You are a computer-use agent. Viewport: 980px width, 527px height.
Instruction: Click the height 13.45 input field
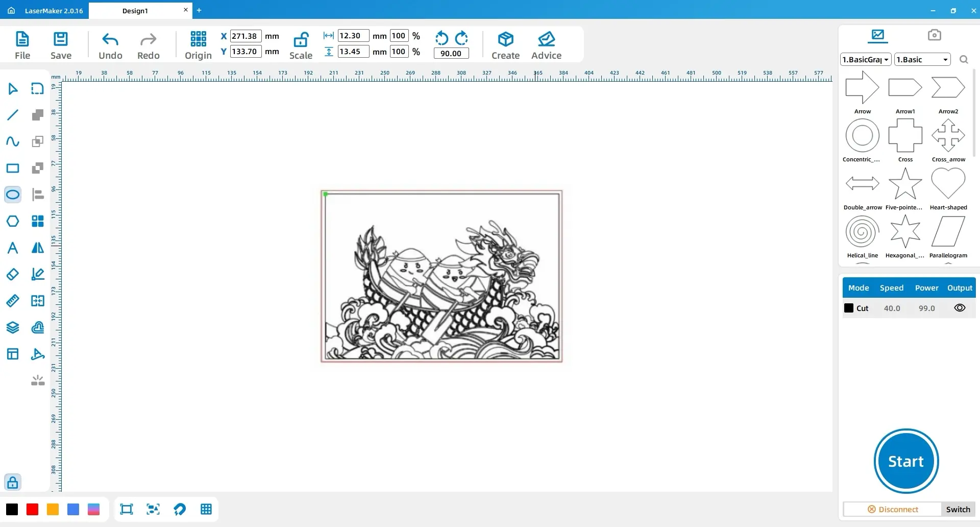[353, 51]
